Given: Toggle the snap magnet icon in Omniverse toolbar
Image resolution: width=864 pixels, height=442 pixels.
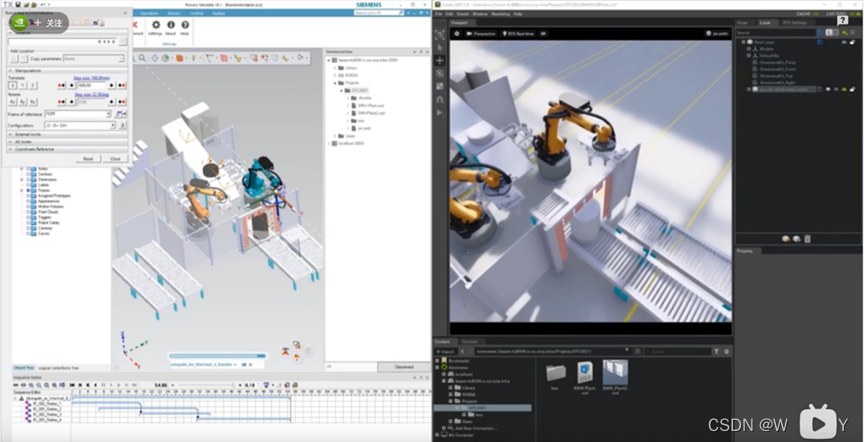Looking at the screenshot, I should tap(440, 100).
